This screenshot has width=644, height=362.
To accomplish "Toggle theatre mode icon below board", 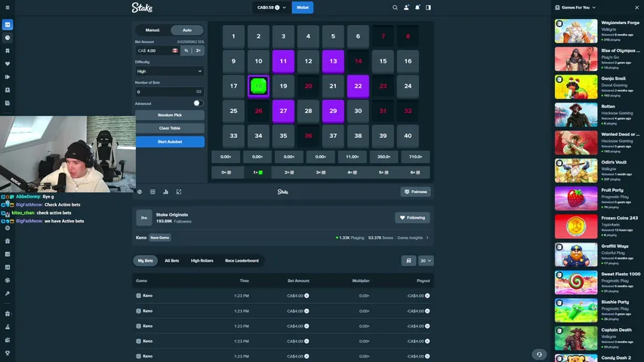I will 153,192.
